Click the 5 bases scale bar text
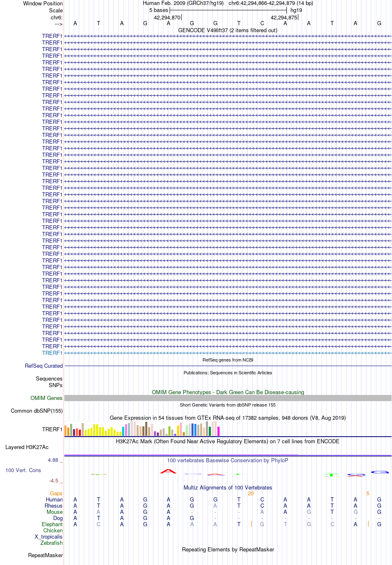The width and height of the screenshot is (392, 565). [159, 10]
